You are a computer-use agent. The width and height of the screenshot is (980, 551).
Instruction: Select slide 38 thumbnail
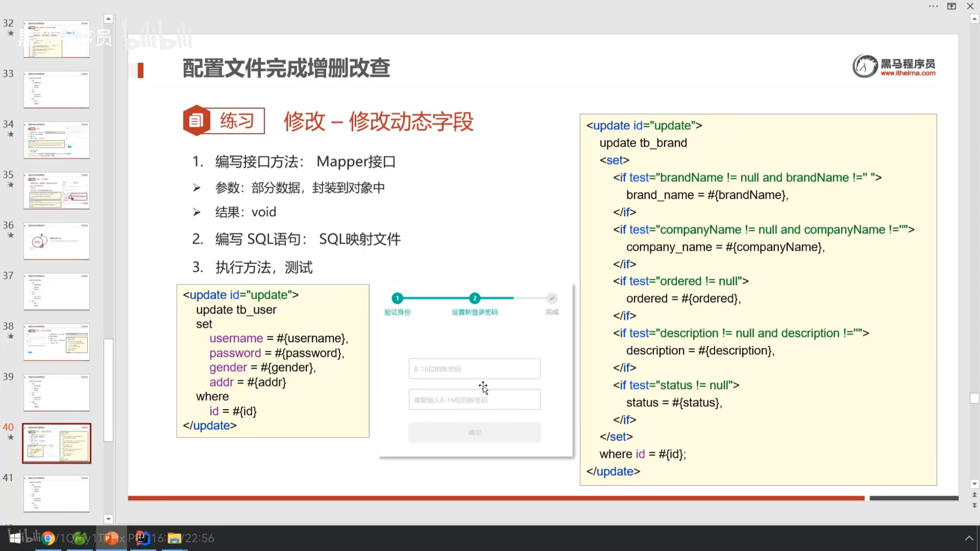(57, 342)
